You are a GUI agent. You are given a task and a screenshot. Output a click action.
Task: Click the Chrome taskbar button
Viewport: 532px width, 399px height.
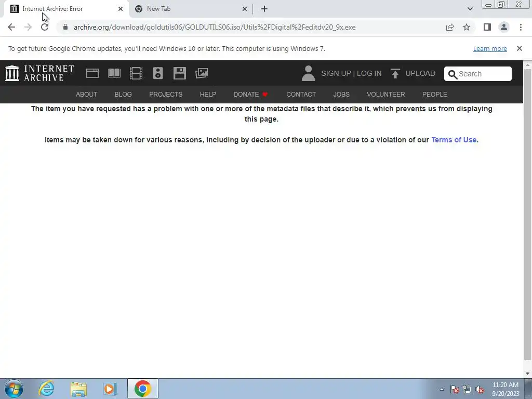[x=143, y=389]
